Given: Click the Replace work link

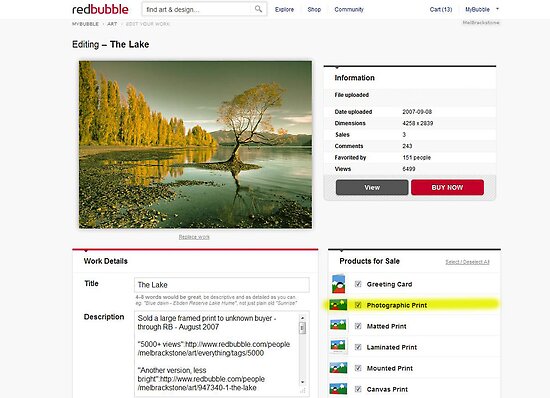Looking at the screenshot, I should [194, 237].
